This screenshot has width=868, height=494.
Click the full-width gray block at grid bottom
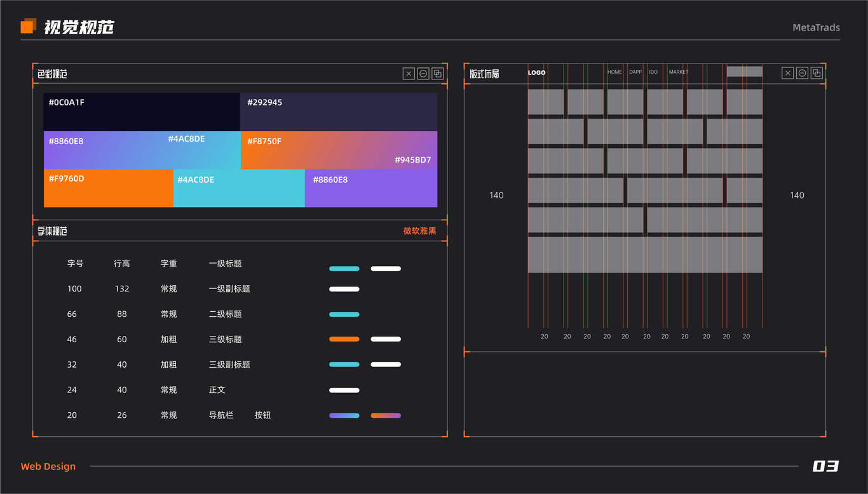[x=645, y=255]
